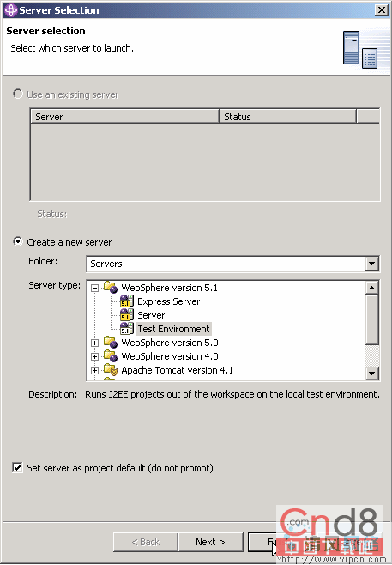Click the Status column header
The image size is (392, 565).
[287, 117]
